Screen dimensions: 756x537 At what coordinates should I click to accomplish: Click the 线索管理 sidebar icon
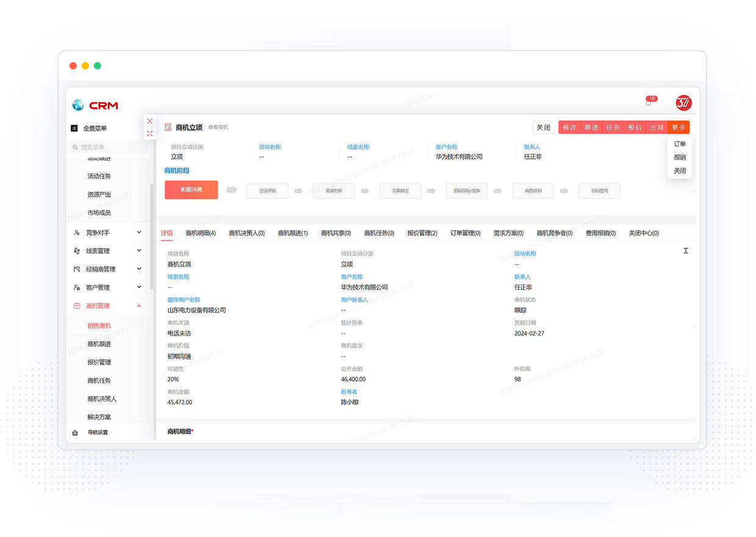click(x=76, y=251)
